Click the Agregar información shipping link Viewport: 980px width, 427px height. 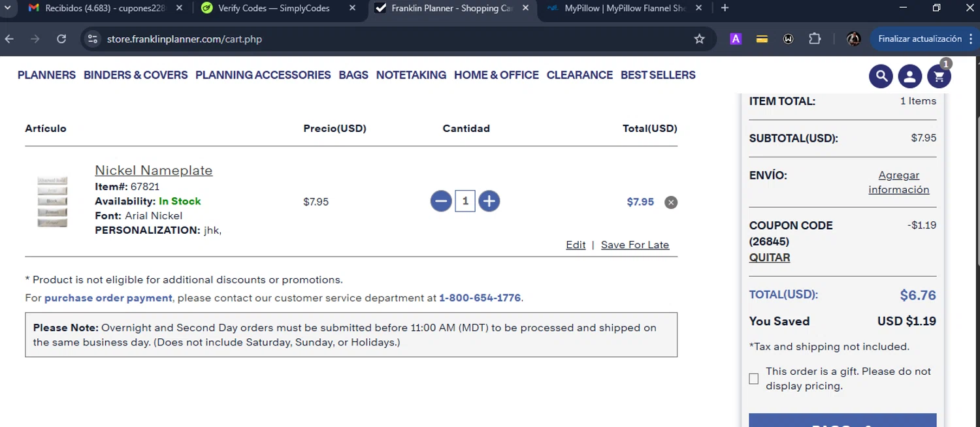[898, 182]
